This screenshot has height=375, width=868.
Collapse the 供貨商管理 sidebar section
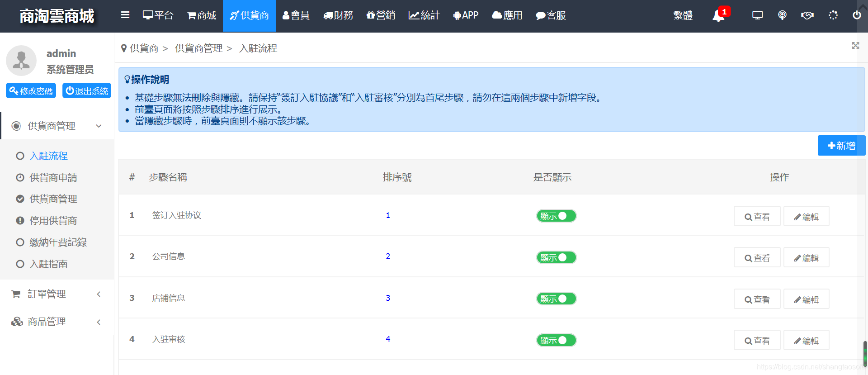click(x=57, y=126)
